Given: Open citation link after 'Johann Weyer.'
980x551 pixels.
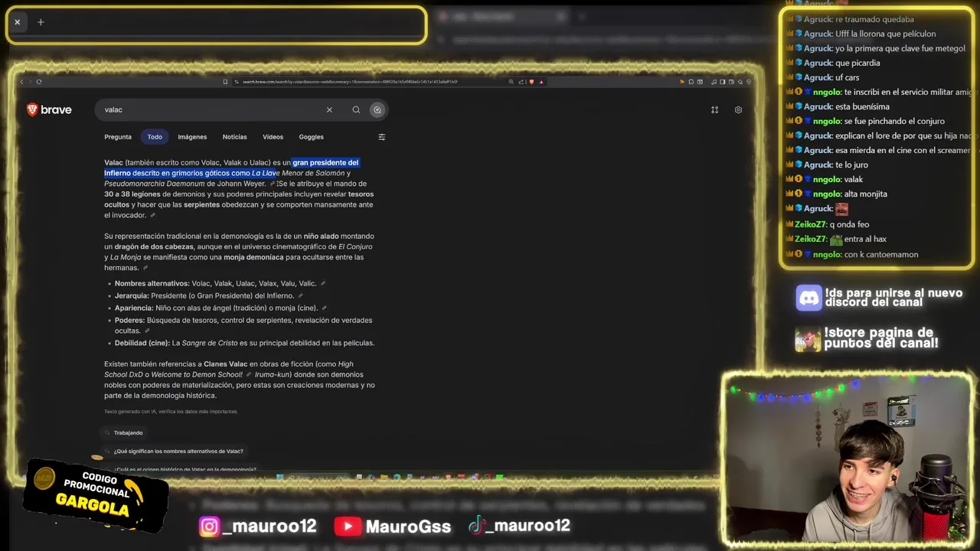Looking at the screenshot, I should click(272, 184).
